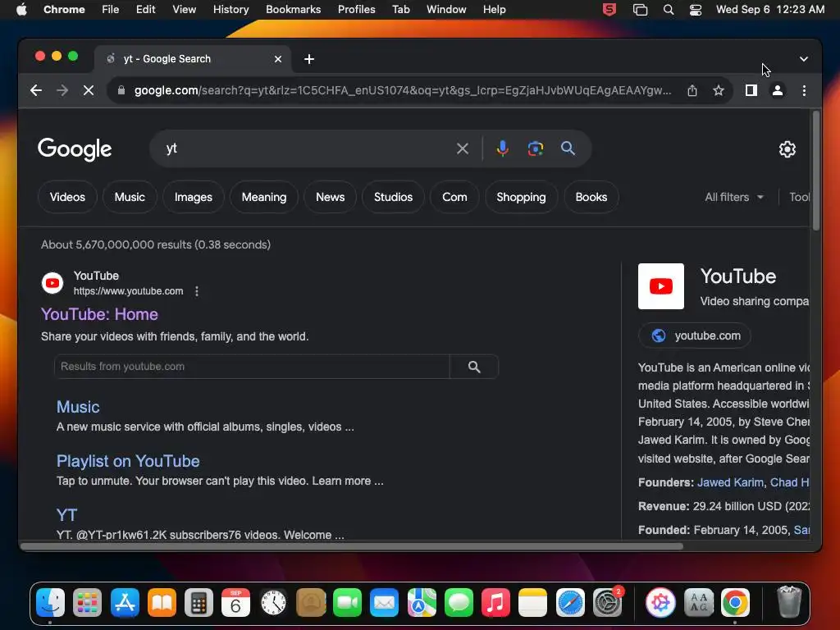Select the Meaning filter chip

pyautogui.click(x=264, y=197)
